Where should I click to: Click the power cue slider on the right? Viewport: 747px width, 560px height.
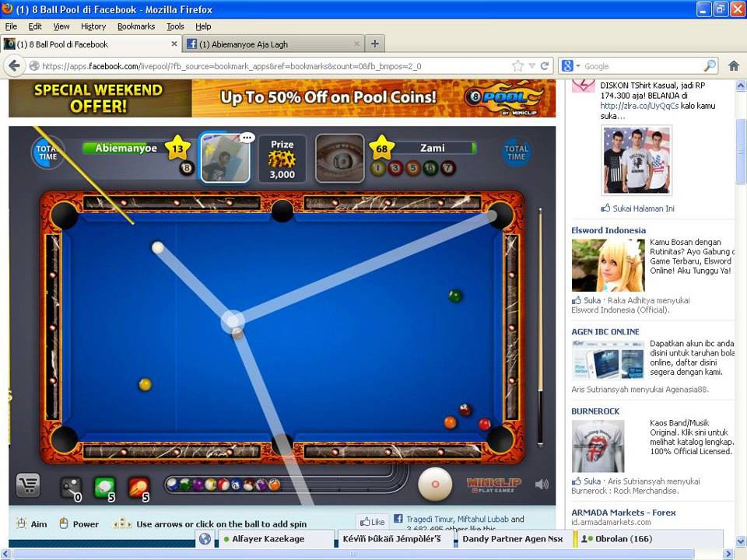[540, 327]
